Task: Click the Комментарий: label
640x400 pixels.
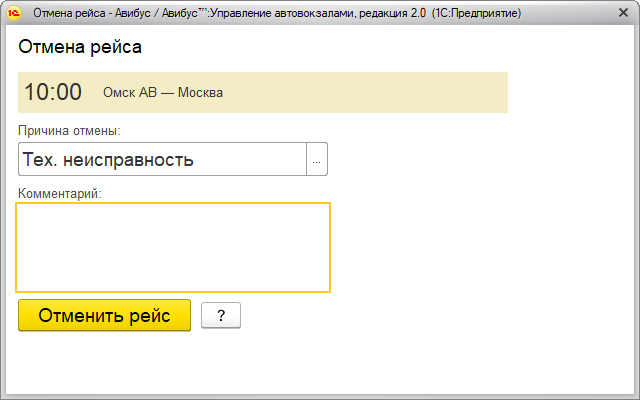Action: pyautogui.click(x=60, y=192)
